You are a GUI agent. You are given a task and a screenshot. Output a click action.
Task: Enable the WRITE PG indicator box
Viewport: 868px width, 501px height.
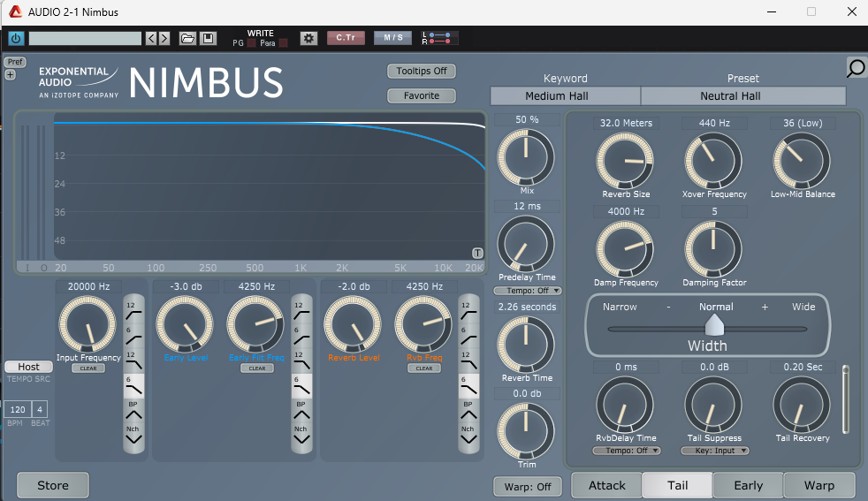click(x=251, y=43)
